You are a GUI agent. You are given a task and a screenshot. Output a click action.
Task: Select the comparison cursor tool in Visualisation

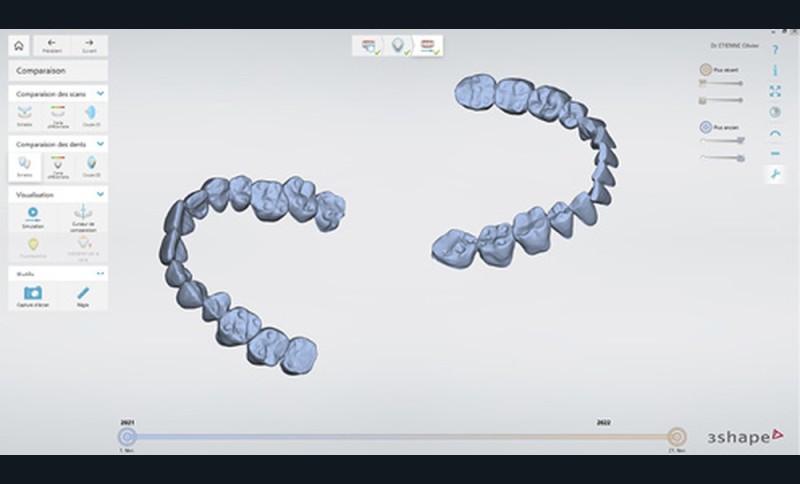(83, 217)
